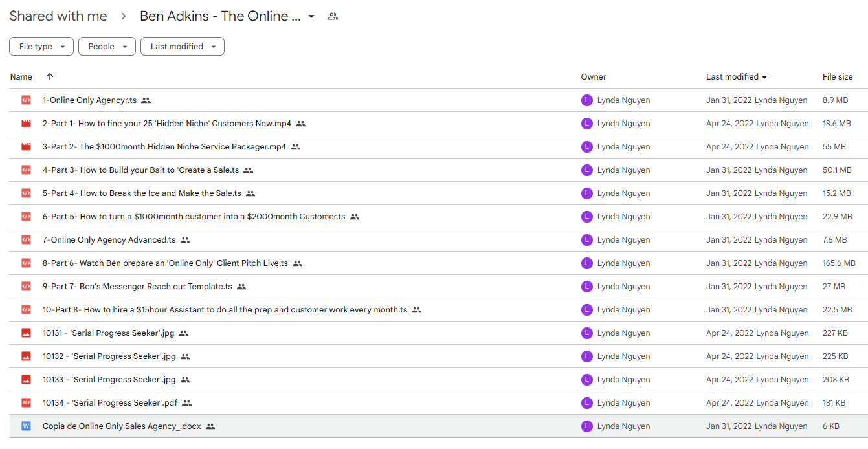Viewport: 868px width, 449px height.
Task: Click the Owner column header
Action: (594, 76)
